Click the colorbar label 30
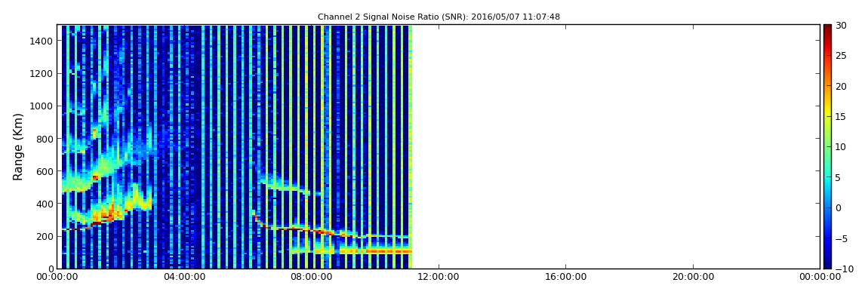This screenshot has width=868, height=307. tap(840, 26)
